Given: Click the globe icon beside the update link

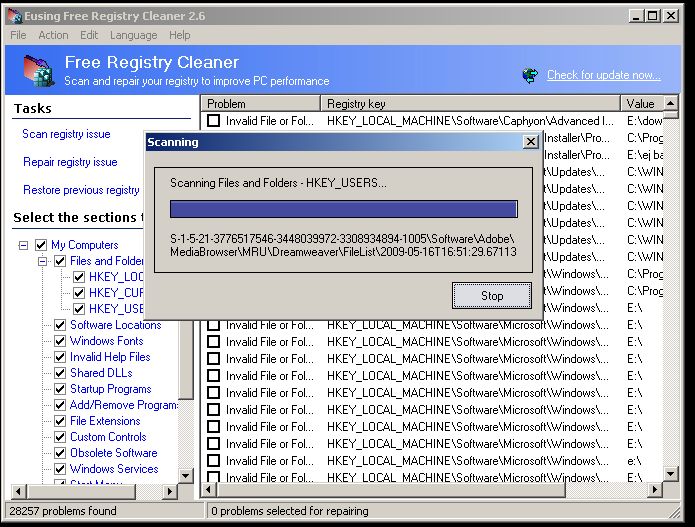Looking at the screenshot, I should click(x=530, y=75).
